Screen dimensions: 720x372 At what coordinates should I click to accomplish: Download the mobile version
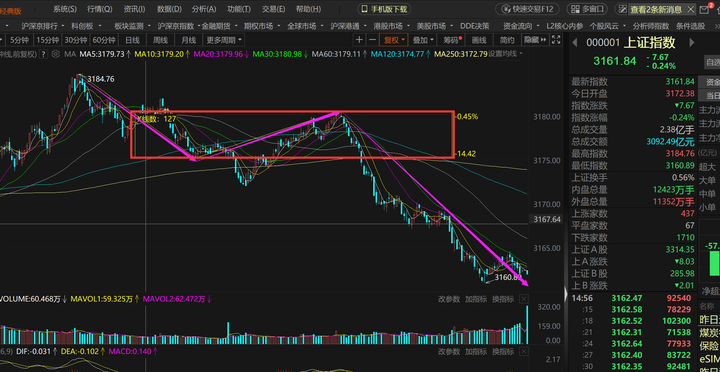[x=384, y=9]
